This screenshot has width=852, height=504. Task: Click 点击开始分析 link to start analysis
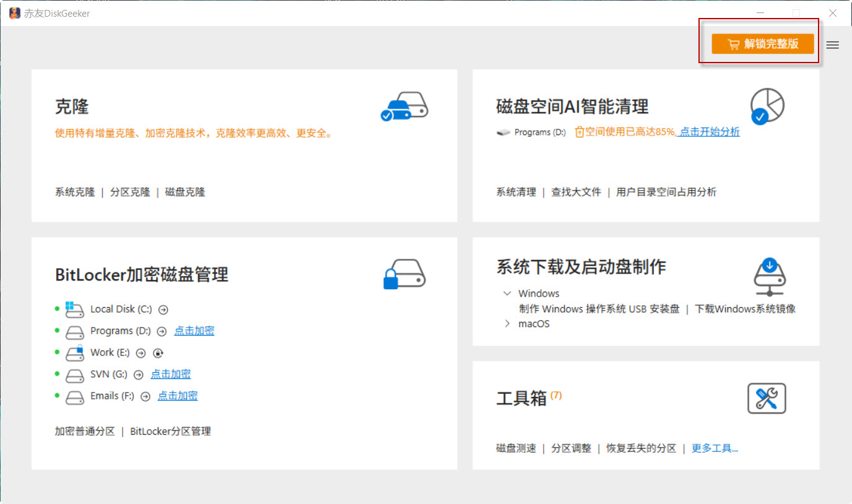point(710,132)
